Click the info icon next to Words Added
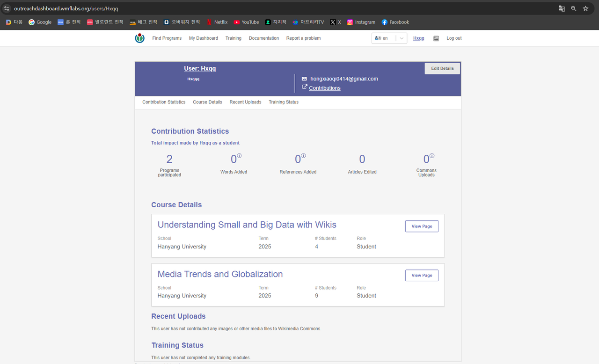Image resolution: width=599 pixels, height=364 pixels. [239, 156]
